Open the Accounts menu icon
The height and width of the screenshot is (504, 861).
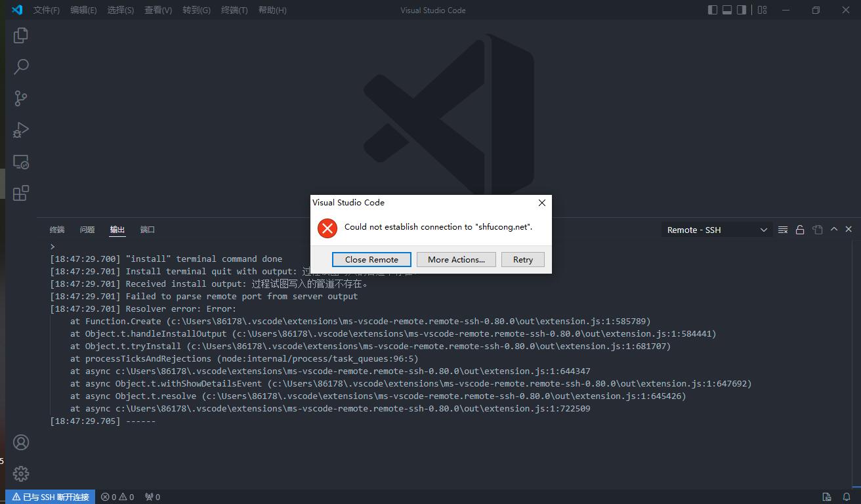click(21, 442)
